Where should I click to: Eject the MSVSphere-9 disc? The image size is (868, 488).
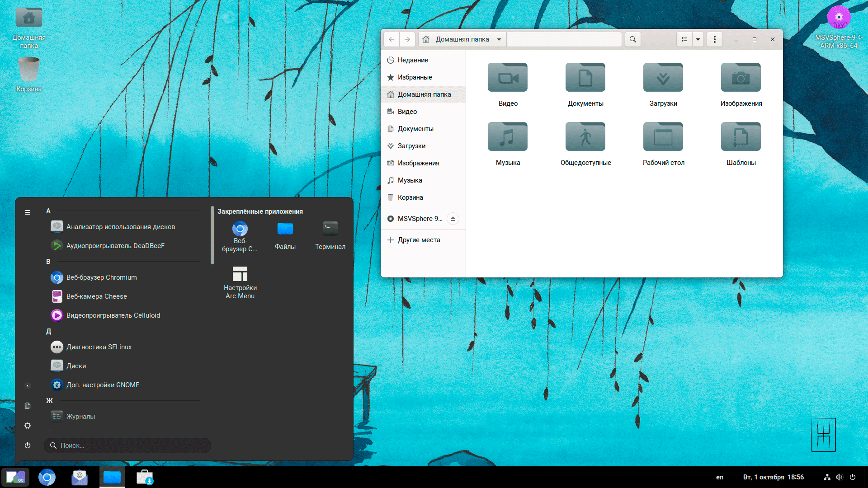pyautogui.click(x=453, y=219)
